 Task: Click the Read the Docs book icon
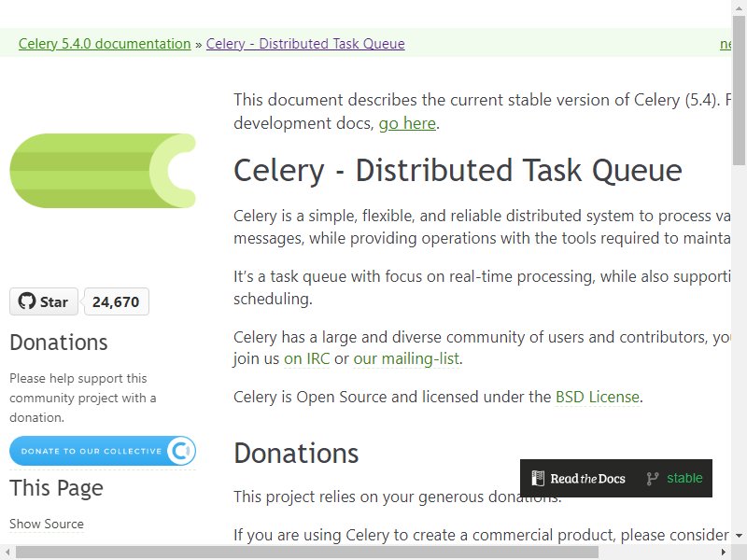point(538,478)
